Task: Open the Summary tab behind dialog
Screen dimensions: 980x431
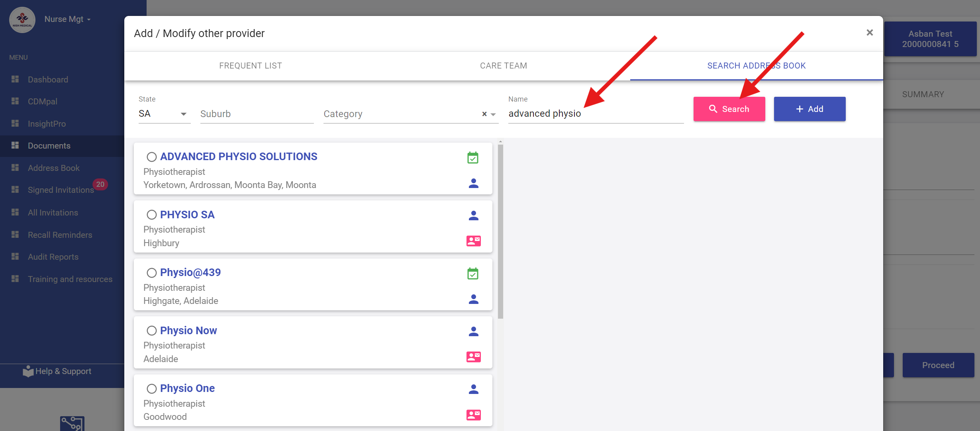Action: (923, 94)
